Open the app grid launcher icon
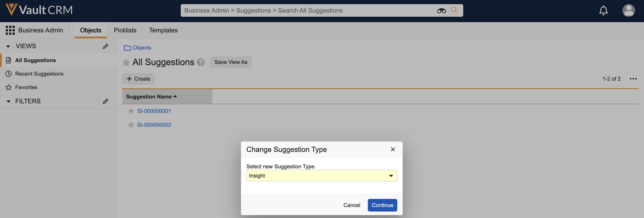Image resolution: width=644 pixels, height=218 pixels. [x=10, y=30]
